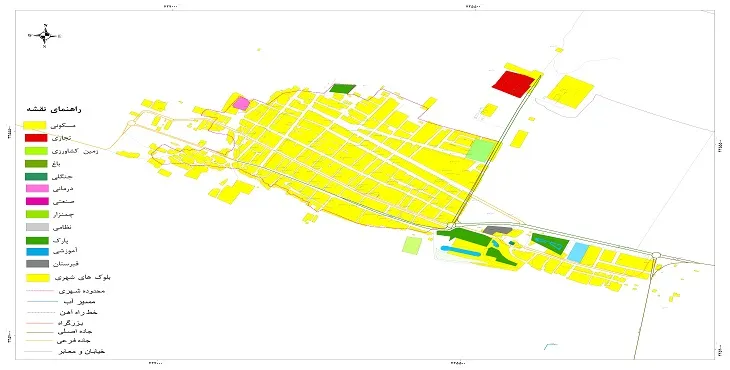Click the legend label خط راه آهن
The height and width of the screenshot is (370, 730).
pyautogui.click(x=79, y=312)
